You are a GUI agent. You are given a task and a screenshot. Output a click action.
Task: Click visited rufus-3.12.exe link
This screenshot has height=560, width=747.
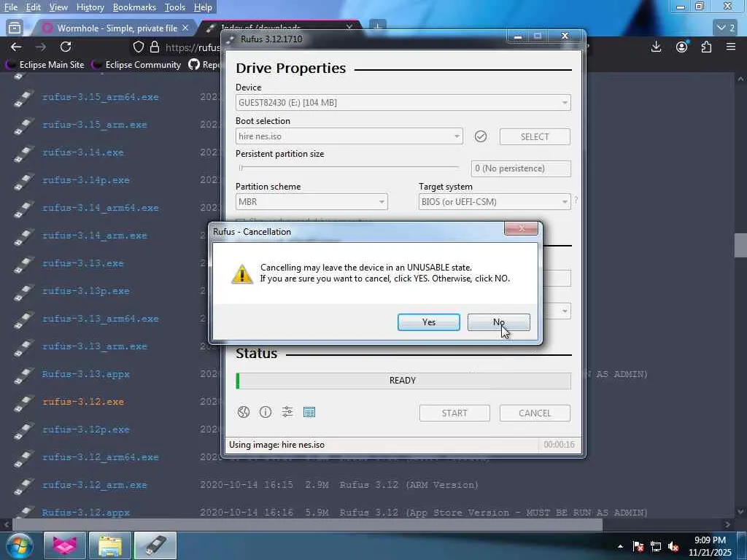pyautogui.click(x=83, y=402)
